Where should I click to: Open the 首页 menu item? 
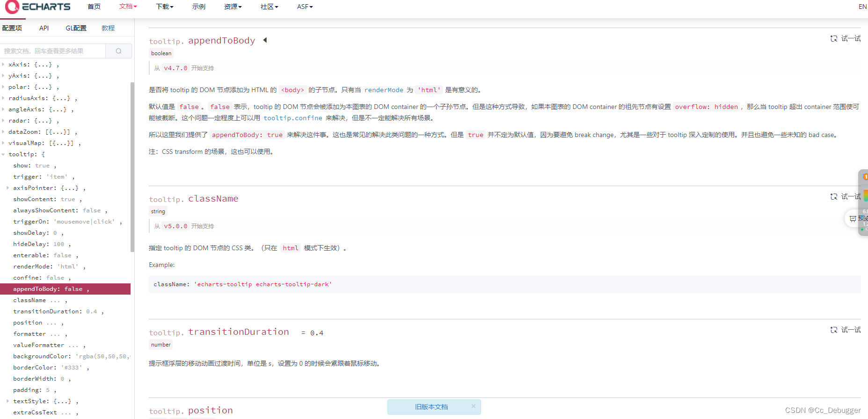tap(94, 7)
